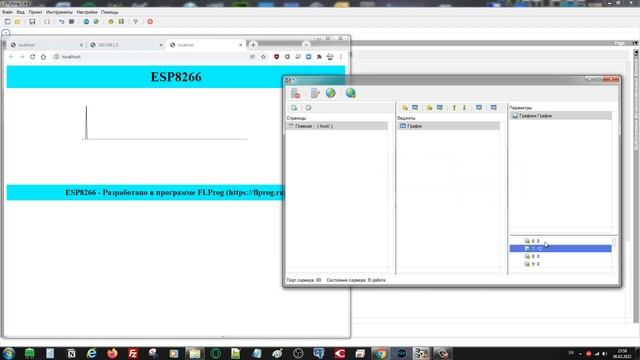This screenshot has height=360, width=640.
Task: Open FileZilla from the taskbar
Action: point(133,353)
